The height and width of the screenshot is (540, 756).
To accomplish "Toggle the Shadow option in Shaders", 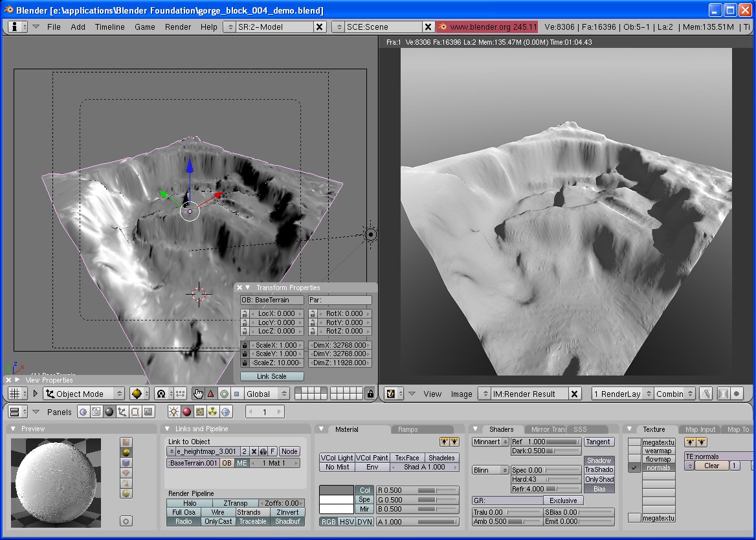I will (x=599, y=460).
